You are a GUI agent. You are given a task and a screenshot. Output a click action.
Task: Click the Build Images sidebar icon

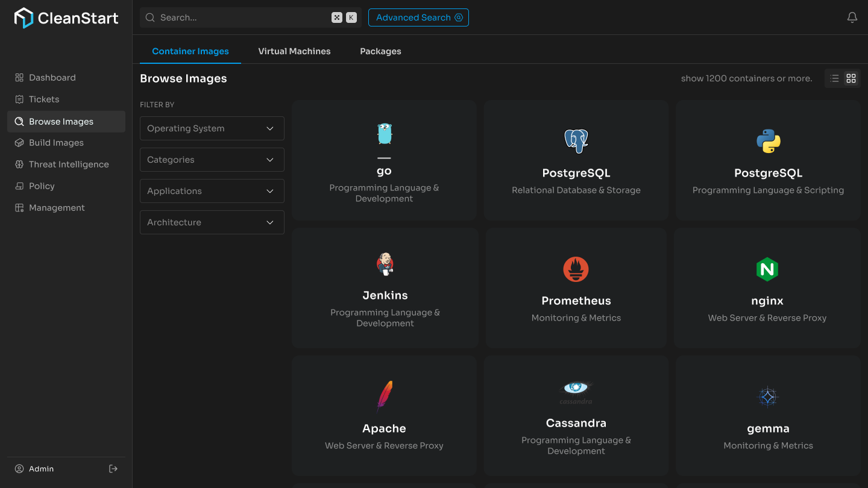[19, 143]
